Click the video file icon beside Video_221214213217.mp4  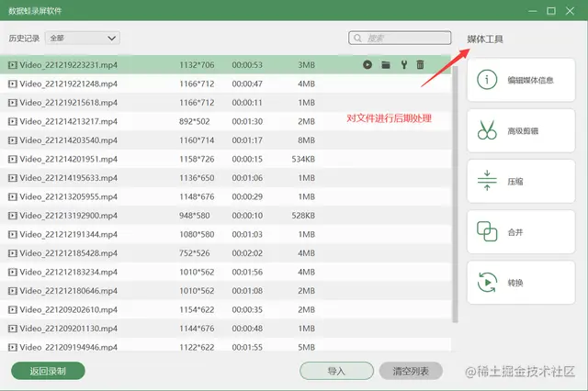click(x=13, y=121)
